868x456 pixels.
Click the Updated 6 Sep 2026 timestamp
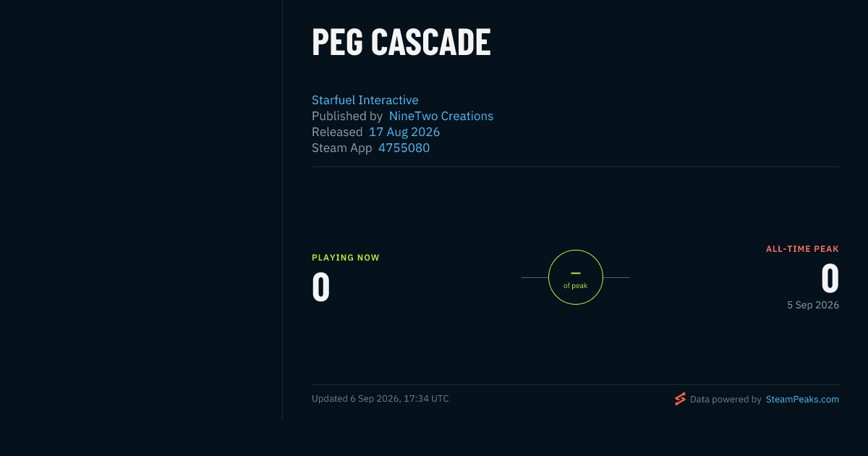380,399
